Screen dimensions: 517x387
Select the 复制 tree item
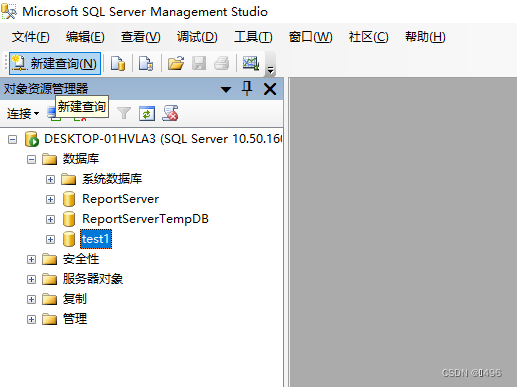point(75,299)
